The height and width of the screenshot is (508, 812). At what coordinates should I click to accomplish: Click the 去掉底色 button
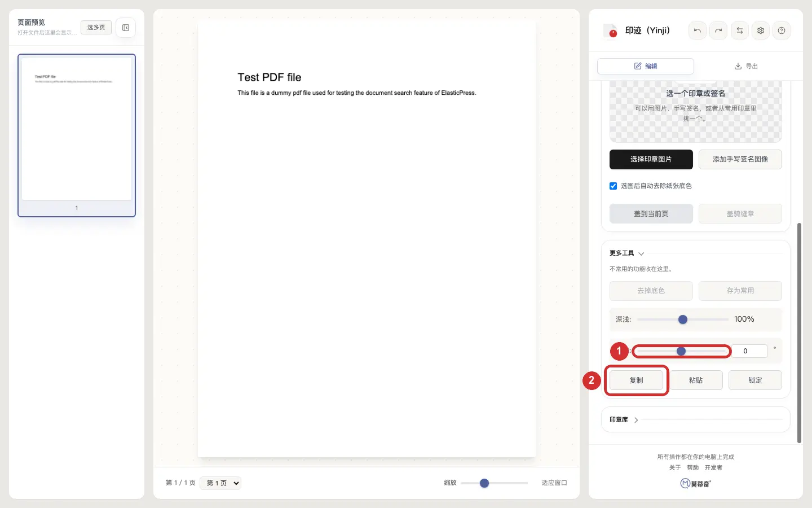coord(651,291)
